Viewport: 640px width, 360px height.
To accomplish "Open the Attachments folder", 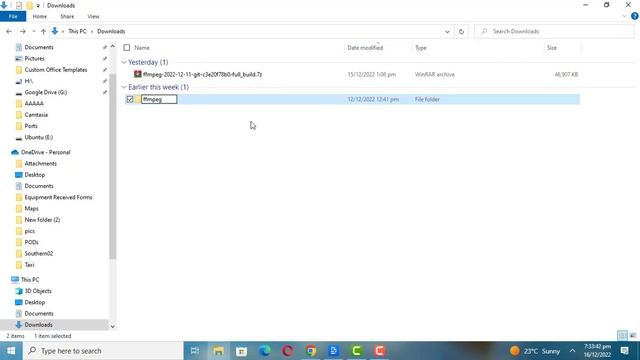I will coord(40,163).
